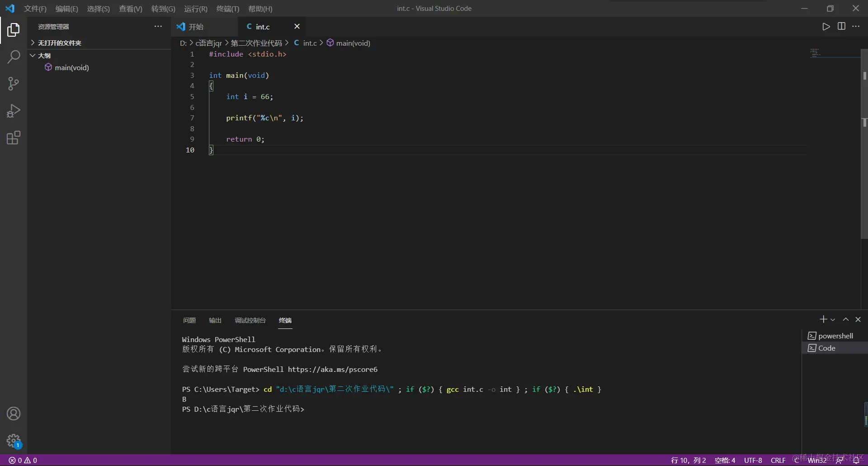Screen dimensions: 868x466
Task: Switch to the 问题 panel tab
Action: point(189,320)
